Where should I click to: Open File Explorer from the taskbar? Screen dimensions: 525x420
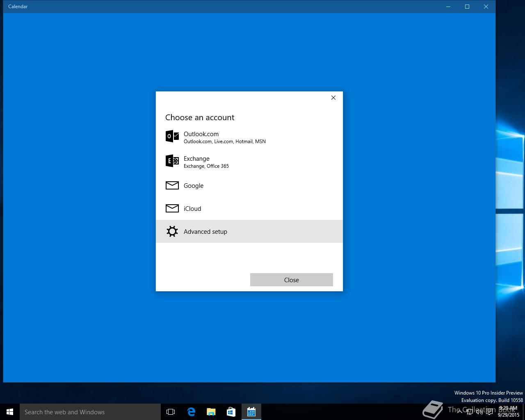coord(211,412)
